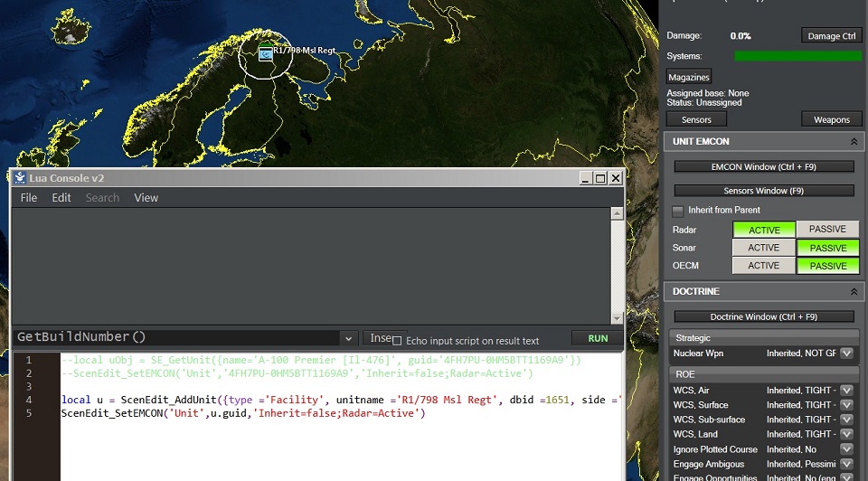Image resolution: width=868 pixels, height=481 pixels.
Task: Open the WCS, Air dropdown
Action: click(846, 391)
